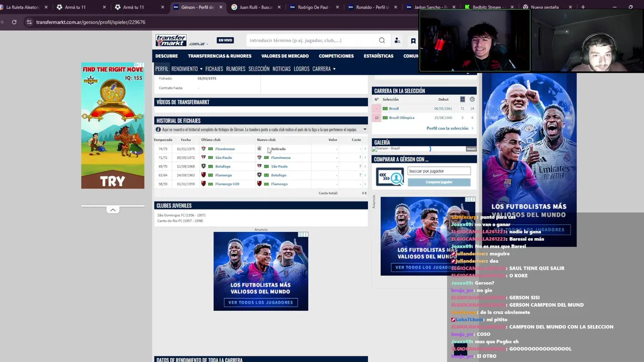Switch to the LOGROS tab

tap(301, 69)
